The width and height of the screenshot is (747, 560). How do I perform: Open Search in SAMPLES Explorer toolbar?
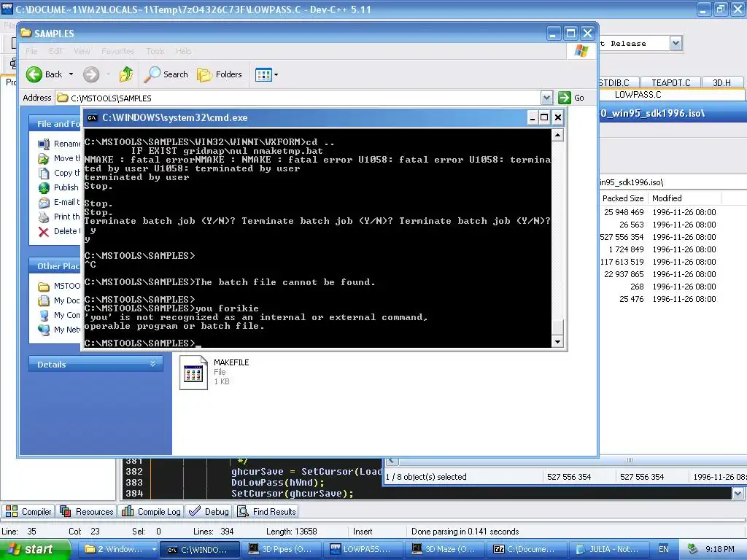166,74
